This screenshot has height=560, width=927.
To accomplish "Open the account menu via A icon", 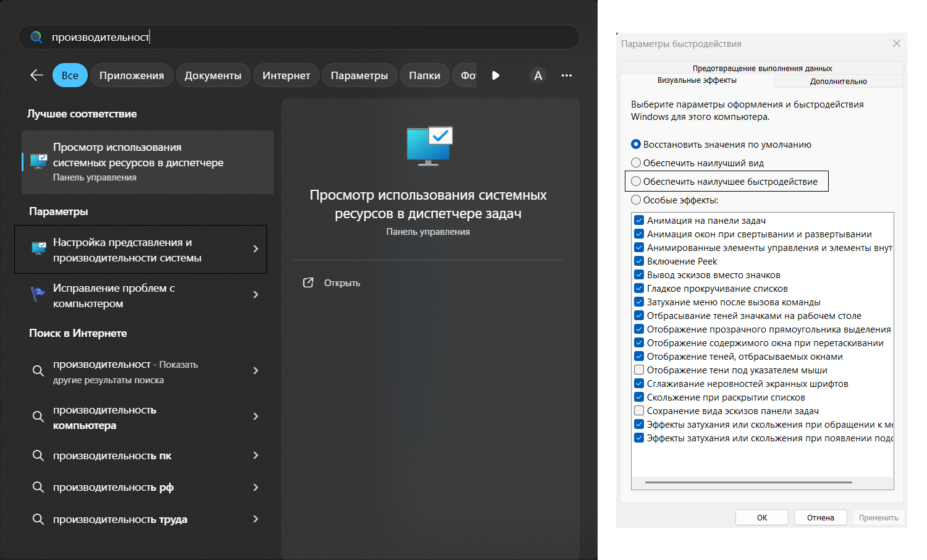I will pos(537,75).
